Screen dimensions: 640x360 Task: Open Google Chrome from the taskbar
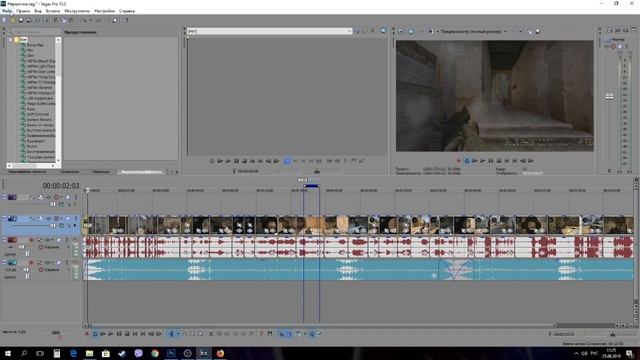155,353
